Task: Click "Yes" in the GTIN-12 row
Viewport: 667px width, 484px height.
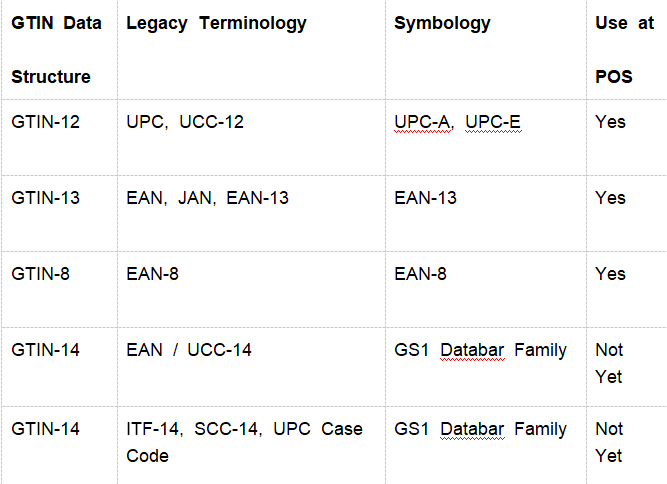Action: pos(610,122)
